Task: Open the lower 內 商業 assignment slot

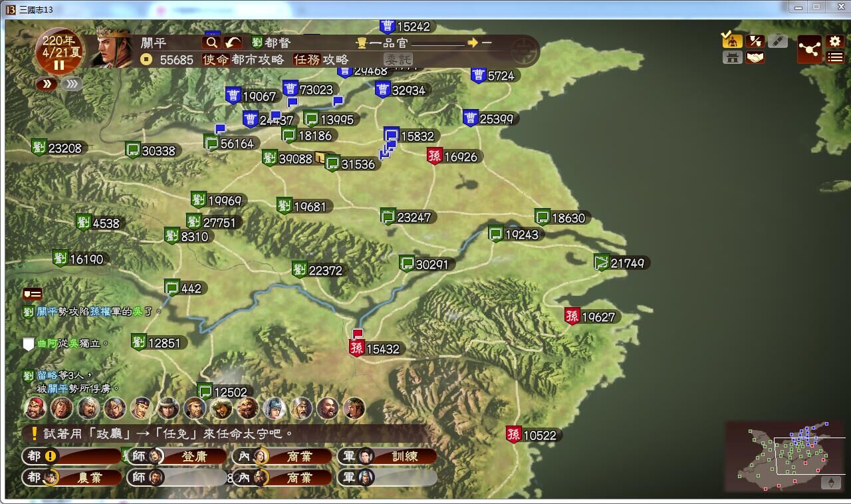Action: click(282, 477)
